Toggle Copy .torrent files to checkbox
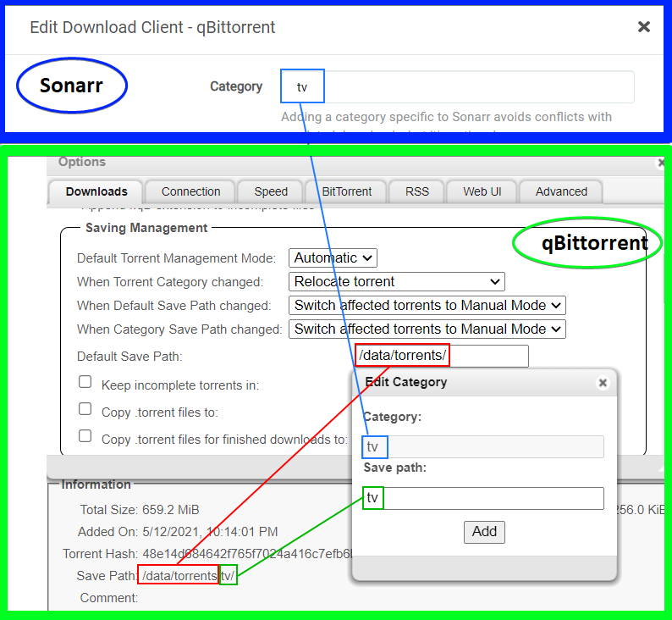Screen dimensions: 672x620 [85, 409]
